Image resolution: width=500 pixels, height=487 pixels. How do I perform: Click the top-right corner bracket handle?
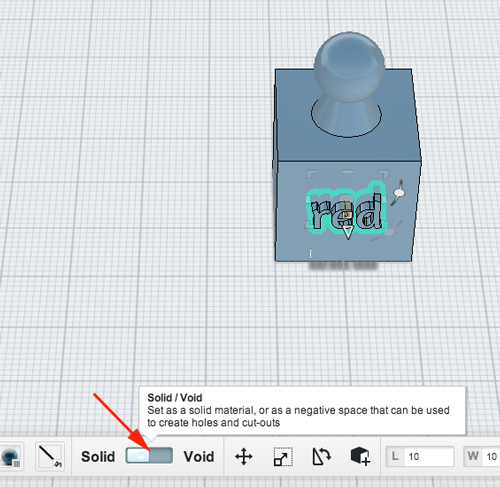coord(383,173)
